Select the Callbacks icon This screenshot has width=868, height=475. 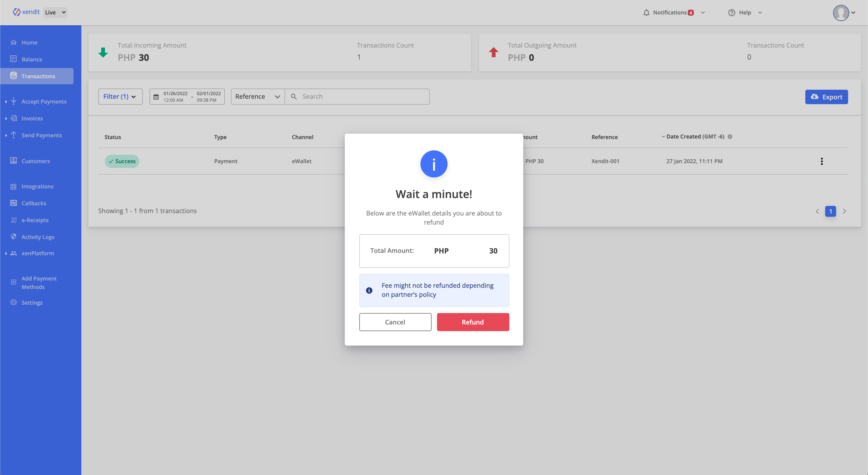coord(14,203)
